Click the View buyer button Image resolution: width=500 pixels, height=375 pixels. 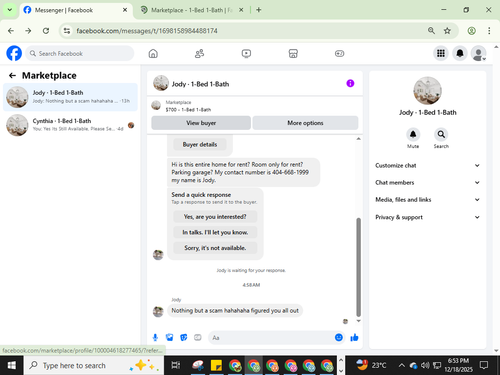[x=201, y=123]
